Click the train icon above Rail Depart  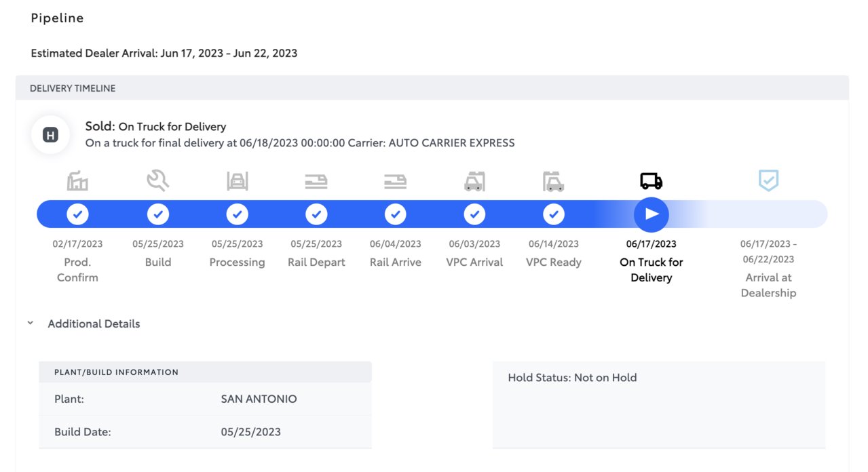click(316, 181)
